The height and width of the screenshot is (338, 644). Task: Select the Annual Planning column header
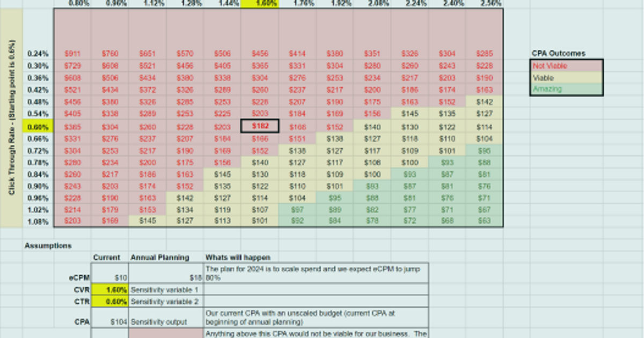pos(161,258)
